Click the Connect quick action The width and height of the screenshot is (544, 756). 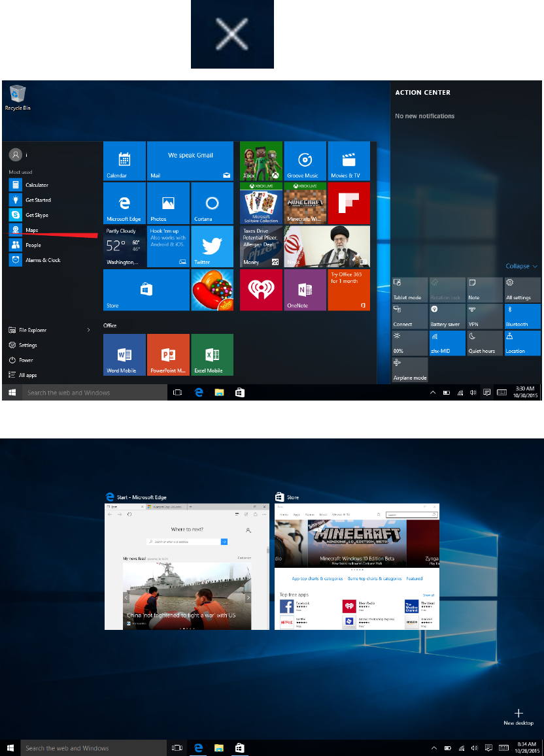[x=410, y=316]
